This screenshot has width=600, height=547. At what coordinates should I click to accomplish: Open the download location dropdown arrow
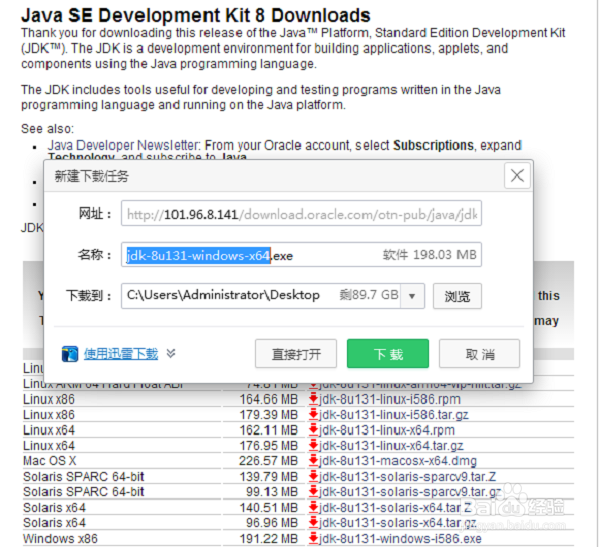(x=412, y=296)
